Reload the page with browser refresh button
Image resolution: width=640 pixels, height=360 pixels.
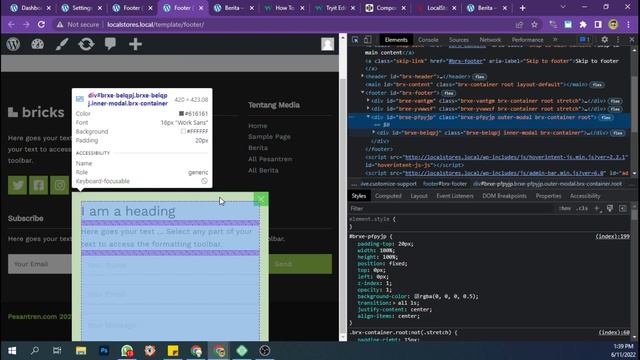click(x=41, y=24)
